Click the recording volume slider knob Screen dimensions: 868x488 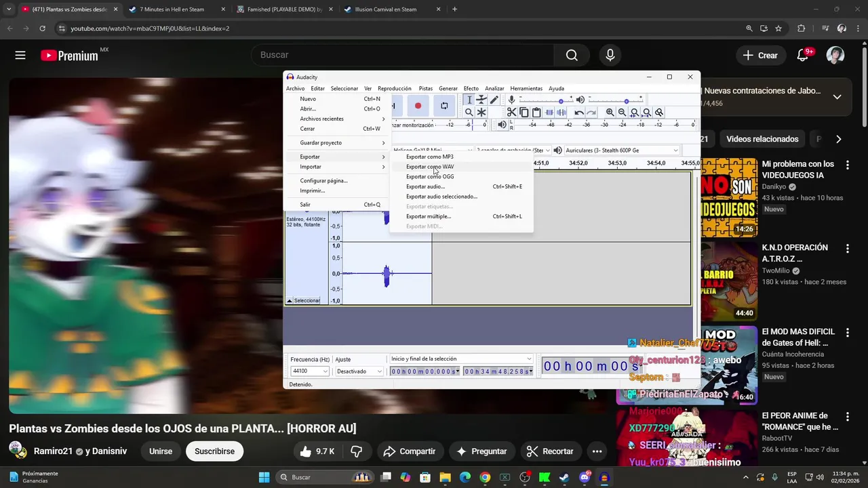(x=561, y=101)
